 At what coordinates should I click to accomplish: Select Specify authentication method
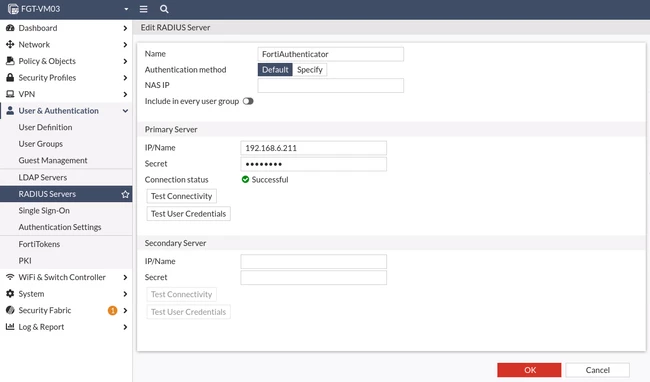pyautogui.click(x=310, y=70)
